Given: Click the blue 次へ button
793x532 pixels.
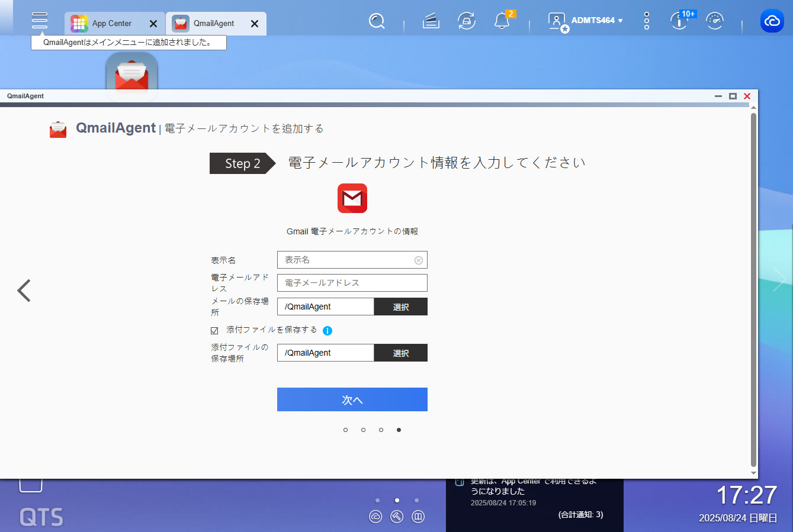Looking at the screenshot, I should (x=352, y=399).
